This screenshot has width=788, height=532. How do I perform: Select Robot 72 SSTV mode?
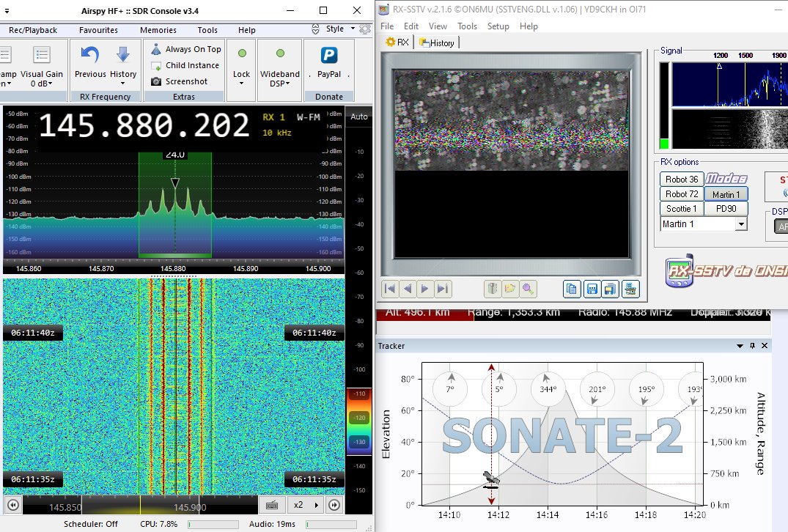click(x=682, y=194)
